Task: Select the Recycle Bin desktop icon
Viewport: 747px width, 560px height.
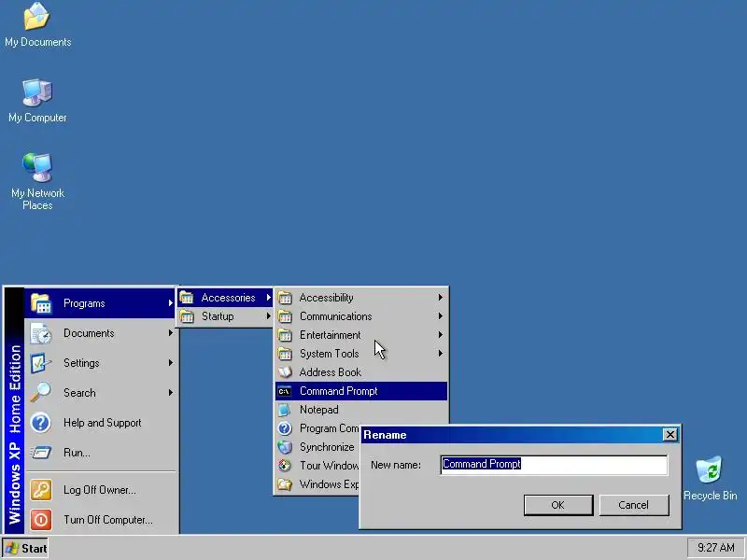Action: [710, 478]
